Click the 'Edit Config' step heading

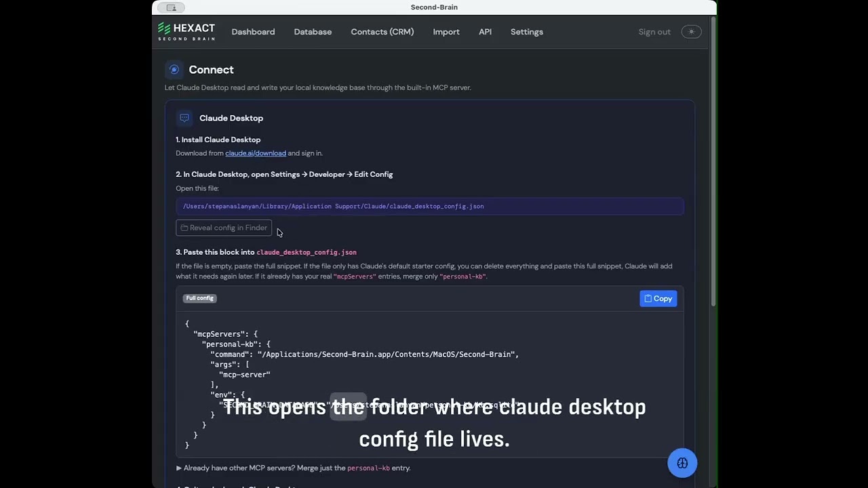point(284,174)
